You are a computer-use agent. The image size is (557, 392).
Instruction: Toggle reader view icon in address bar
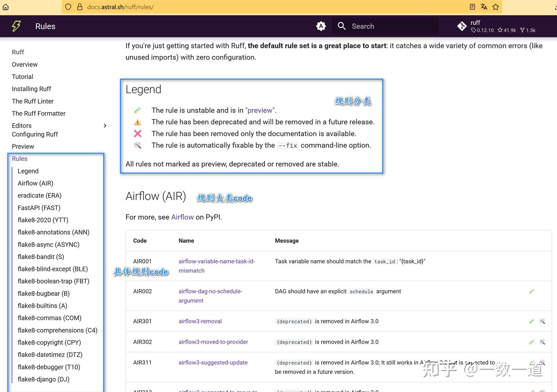[x=472, y=7]
